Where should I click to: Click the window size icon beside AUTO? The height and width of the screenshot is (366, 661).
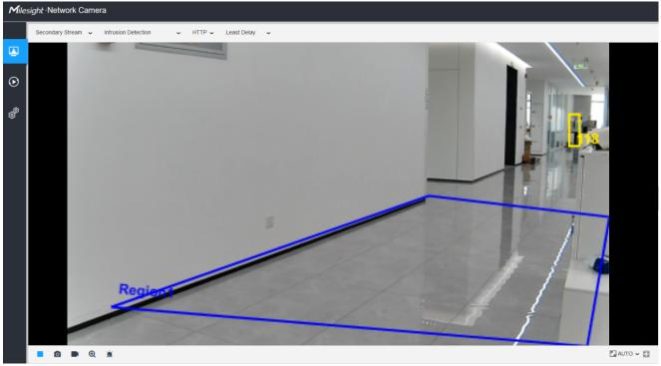(613, 353)
